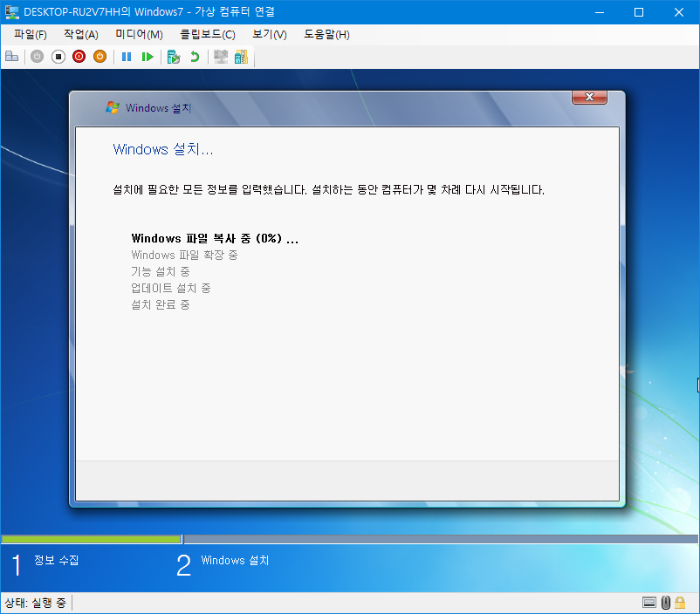Click VM connection app icon in title bar
This screenshot has width=700, height=614.
pyautogui.click(x=11, y=12)
